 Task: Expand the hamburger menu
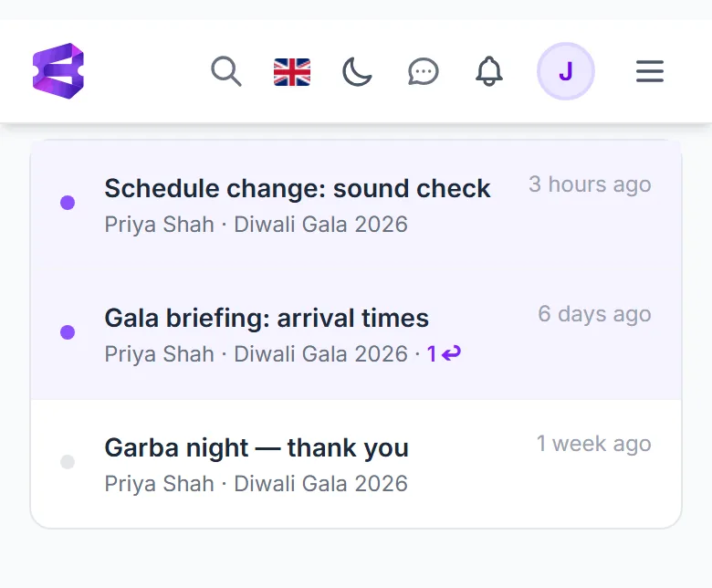coord(650,71)
